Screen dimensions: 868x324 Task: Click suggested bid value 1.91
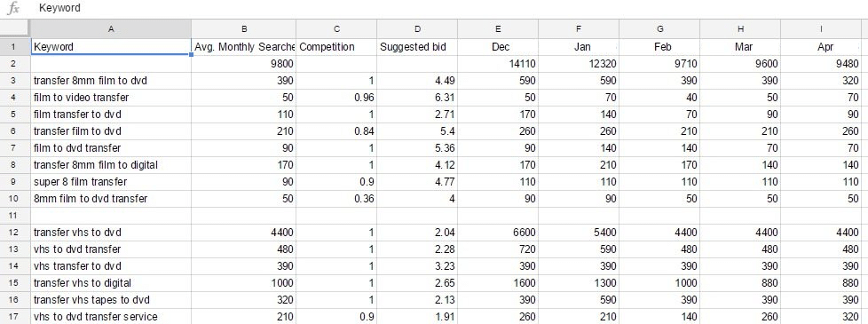(417, 317)
